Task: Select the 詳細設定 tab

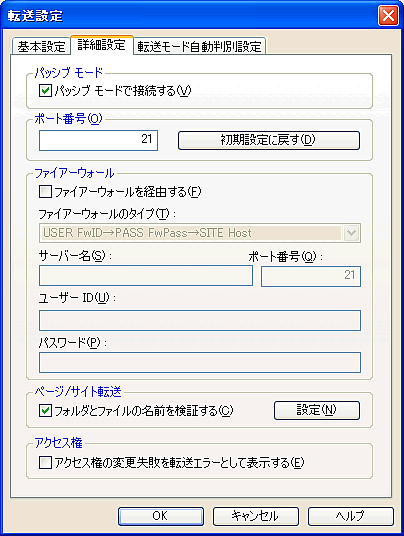Action: (x=102, y=45)
